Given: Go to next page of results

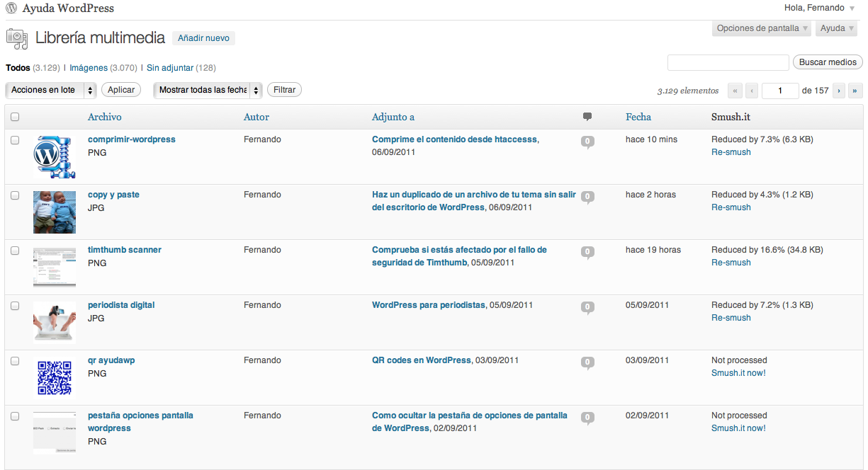Looking at the screenshot, I should click(x=839, y=91).
